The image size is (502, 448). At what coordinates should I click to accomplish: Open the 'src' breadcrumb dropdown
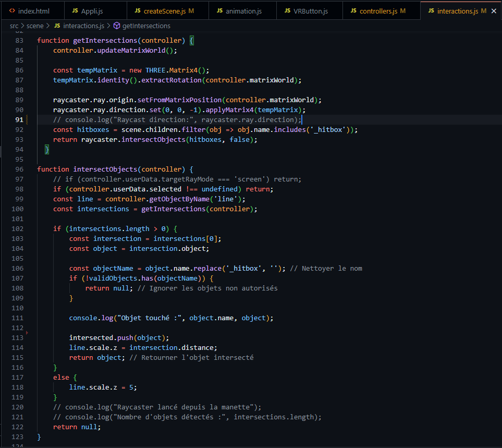(x=15, y=26)
